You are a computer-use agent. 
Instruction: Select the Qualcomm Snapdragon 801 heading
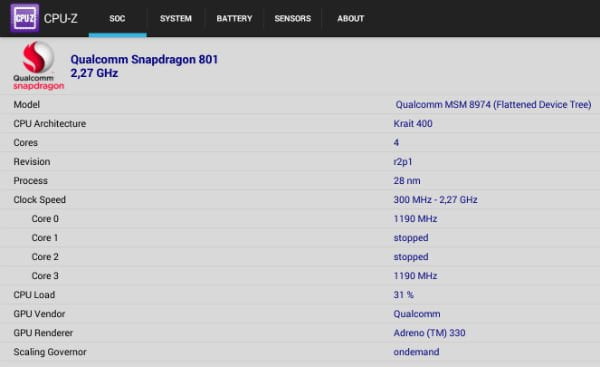click(144, 59)
